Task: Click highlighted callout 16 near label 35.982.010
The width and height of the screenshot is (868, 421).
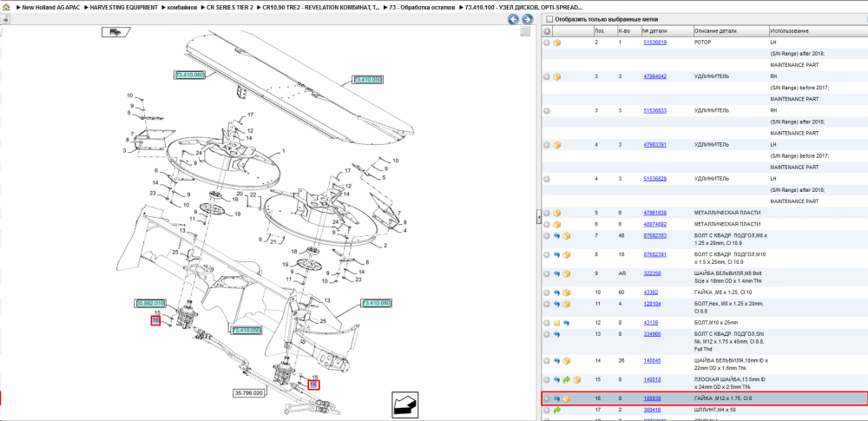Action: (155, 320)
